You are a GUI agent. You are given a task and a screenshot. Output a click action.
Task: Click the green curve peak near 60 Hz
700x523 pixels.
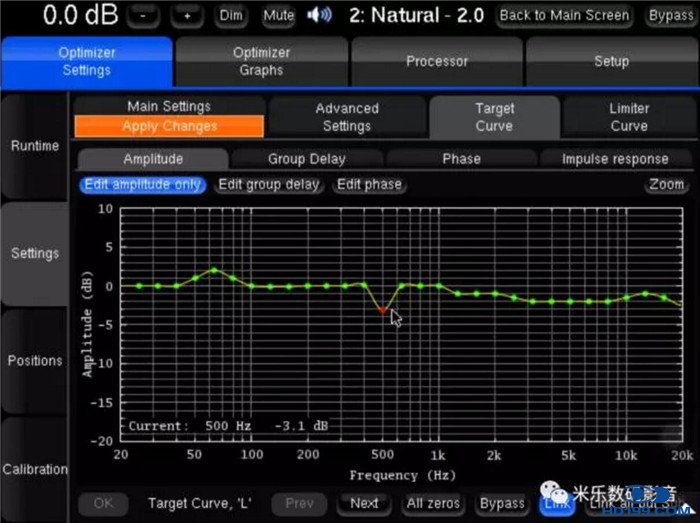213,270
